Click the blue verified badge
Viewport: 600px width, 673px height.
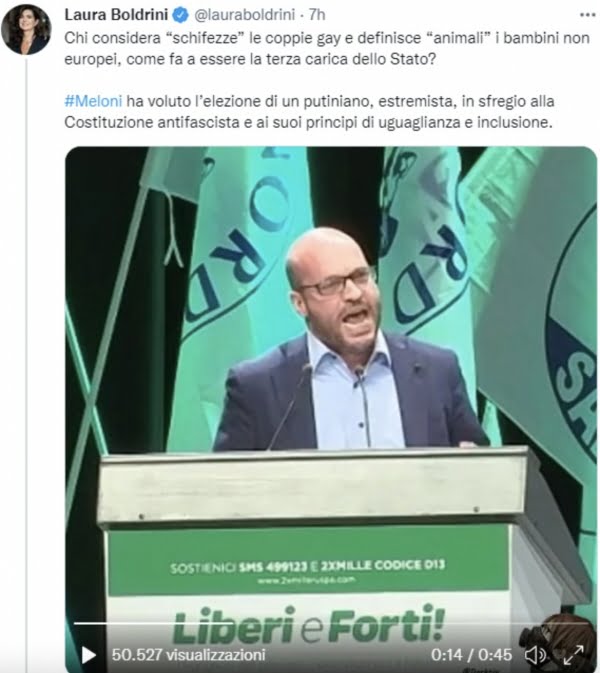[180, 15]
